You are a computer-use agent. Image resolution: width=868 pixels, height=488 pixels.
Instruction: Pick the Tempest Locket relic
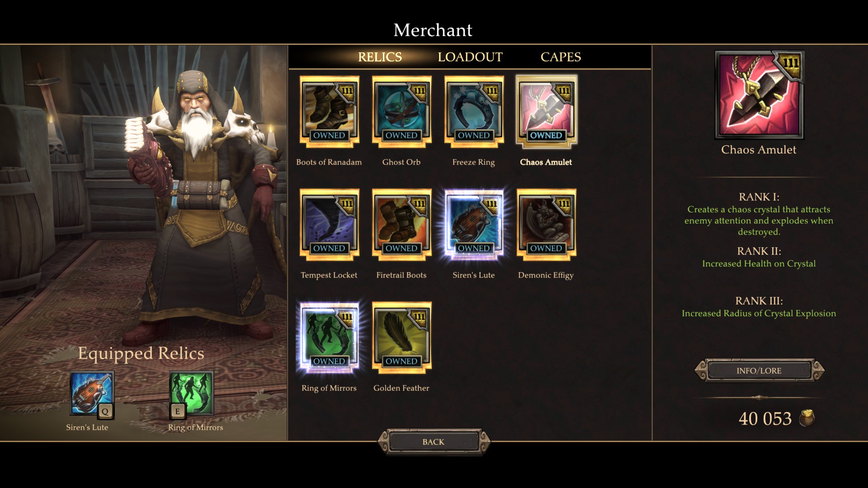[329, 225]
